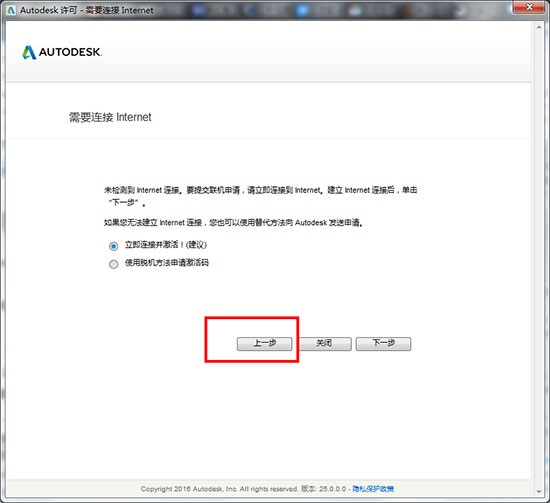Click the Autodesk icon in title bar
The image size is (550, 503).
pyautogui.click(x=11, y=11)
